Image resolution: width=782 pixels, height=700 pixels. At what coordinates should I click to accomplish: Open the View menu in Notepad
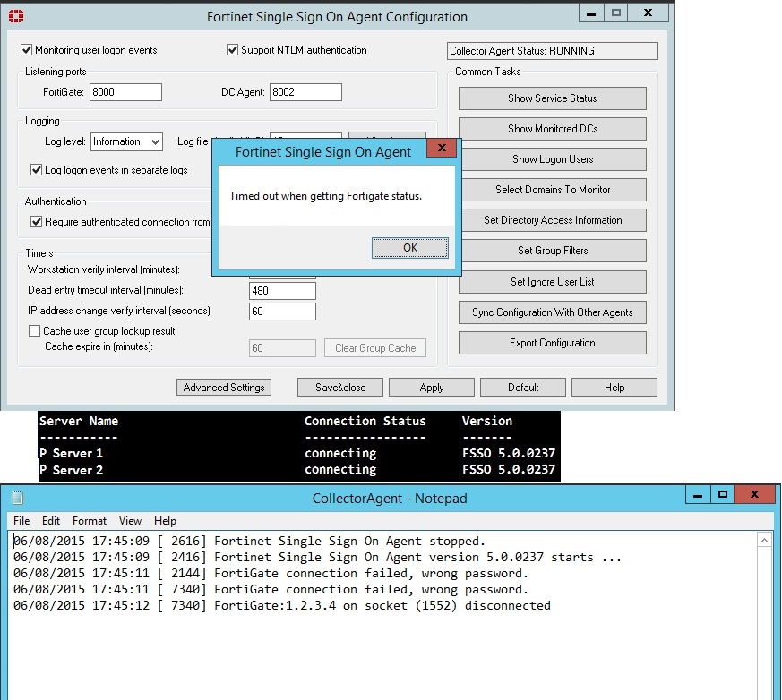130,521
